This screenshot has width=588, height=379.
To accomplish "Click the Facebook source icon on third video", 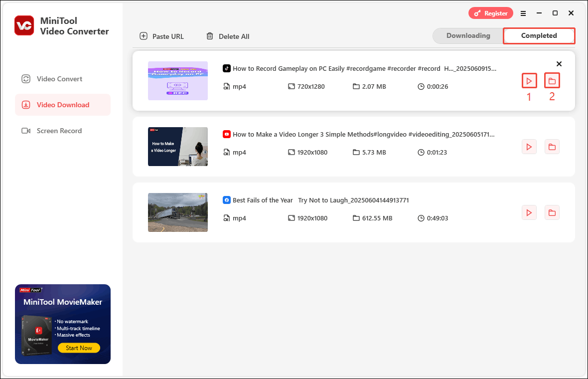I will tap(227, 200).
